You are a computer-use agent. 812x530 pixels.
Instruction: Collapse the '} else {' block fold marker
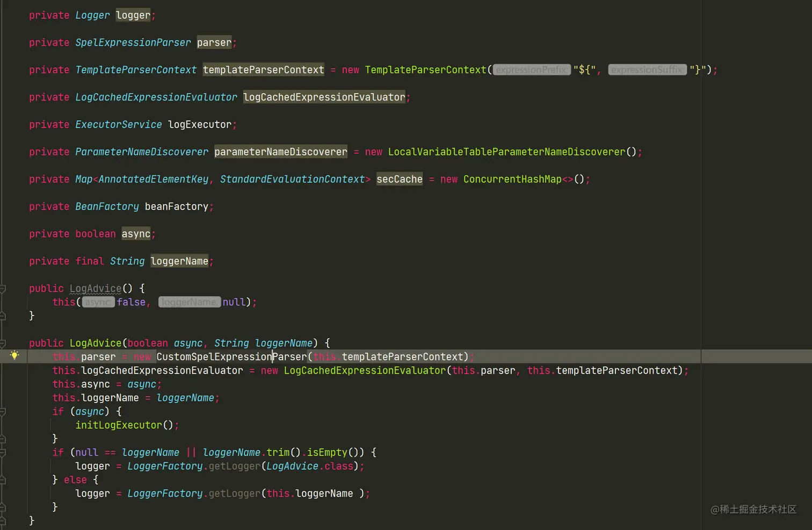pyautogui.click(x=2, y=480)
